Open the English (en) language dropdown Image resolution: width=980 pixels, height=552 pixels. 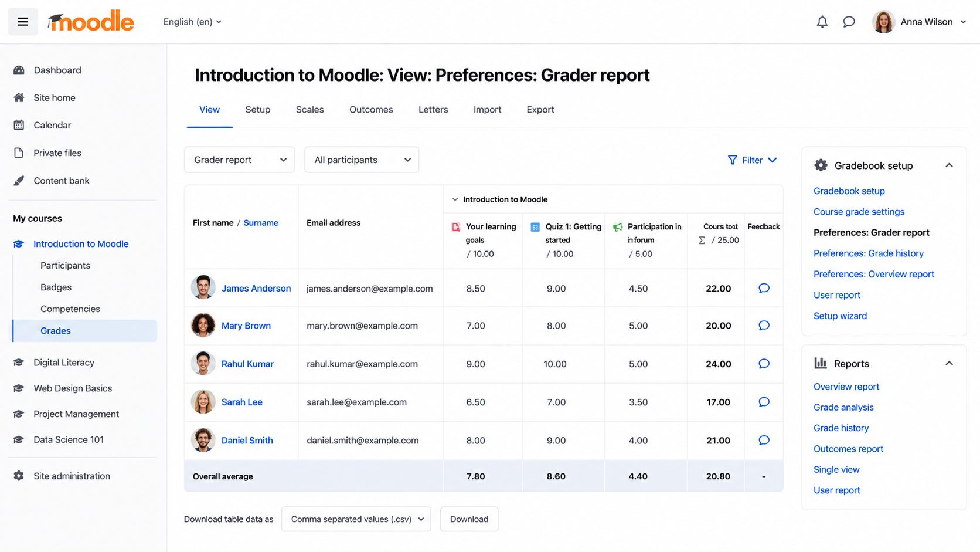(192, 22)
